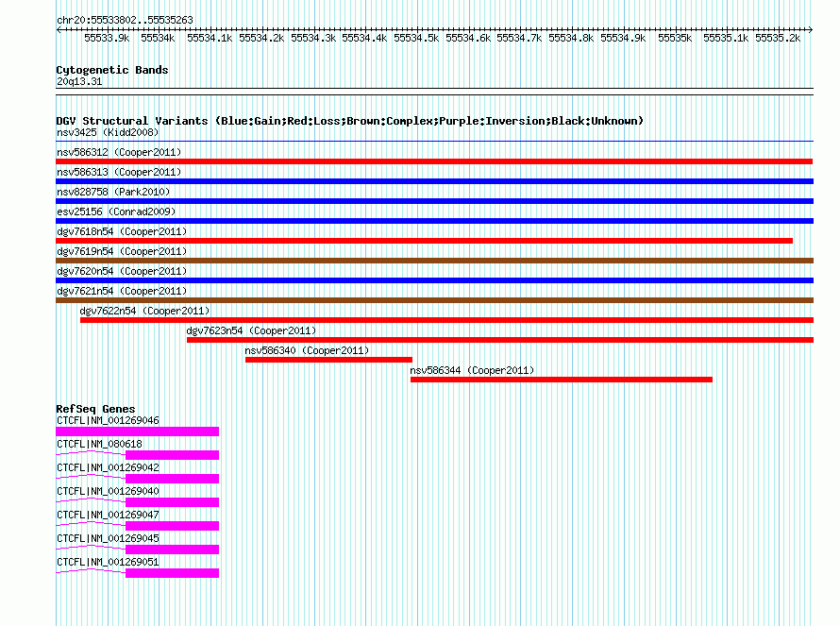Click the dgv7622n54 (Cooper2011) label

click(x=144, y=311)
